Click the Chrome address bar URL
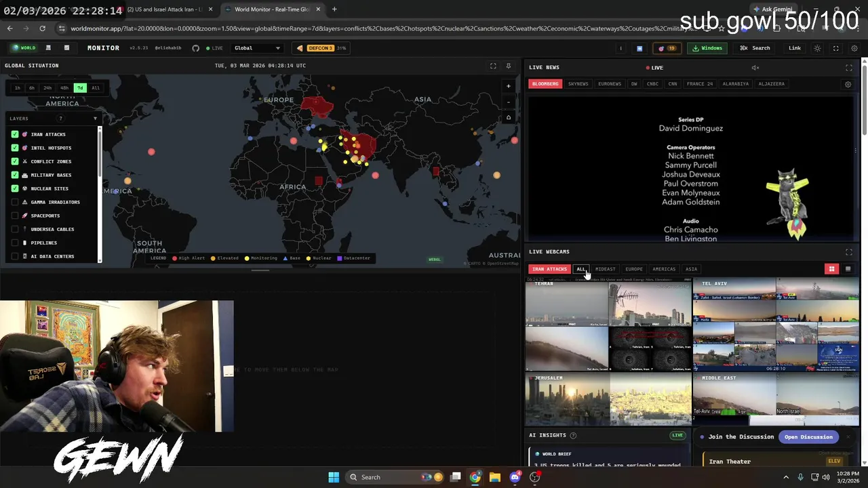This screenshot has height=488, width=868. tap(380, 28)
